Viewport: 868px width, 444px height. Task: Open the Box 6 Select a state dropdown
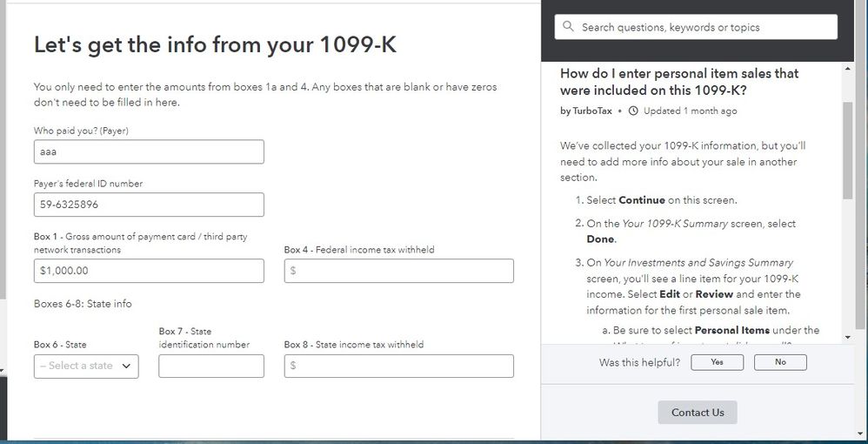(x=86, y=366)
